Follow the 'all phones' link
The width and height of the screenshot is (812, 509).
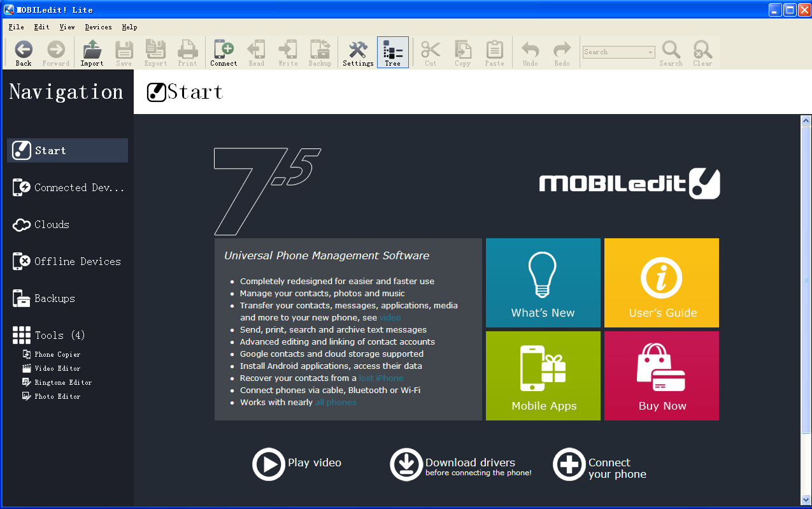[336, 402]
